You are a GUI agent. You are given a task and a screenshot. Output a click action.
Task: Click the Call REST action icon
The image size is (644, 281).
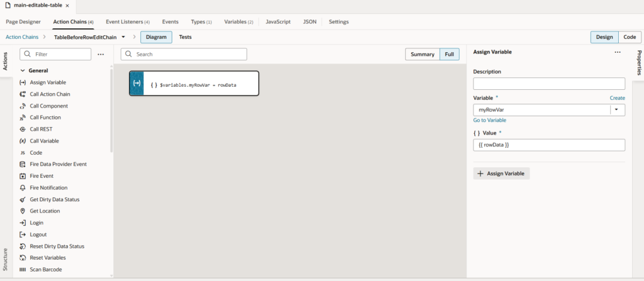coord(23,129)
